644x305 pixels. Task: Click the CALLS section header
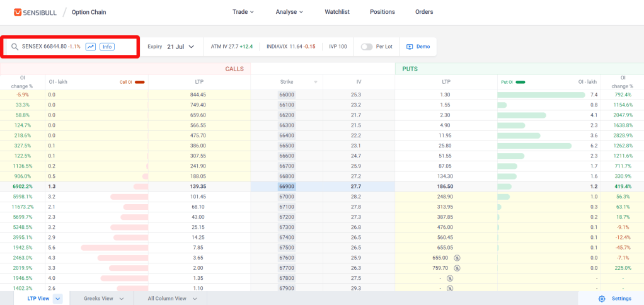click(x=234, y=69)
